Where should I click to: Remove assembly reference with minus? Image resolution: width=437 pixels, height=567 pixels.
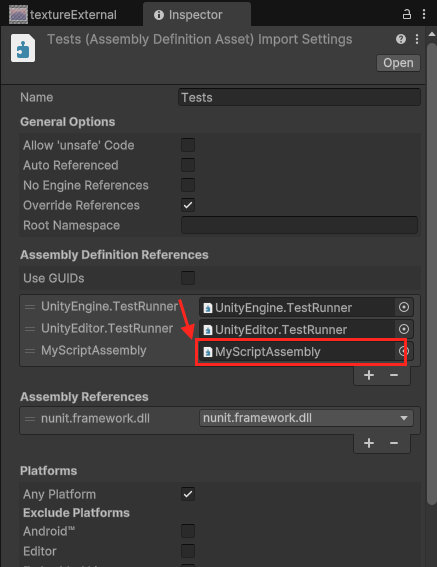[x=394, y=443]
